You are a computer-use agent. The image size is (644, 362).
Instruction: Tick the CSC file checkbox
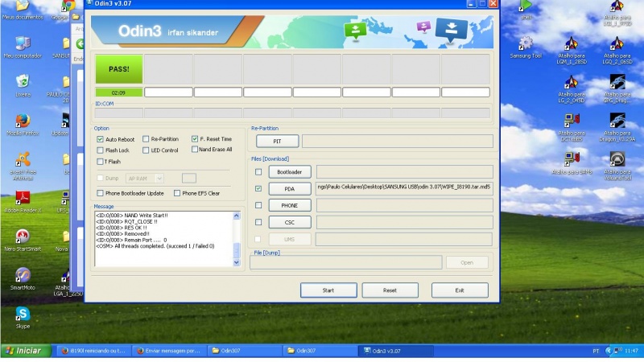(x=258, y=222)
